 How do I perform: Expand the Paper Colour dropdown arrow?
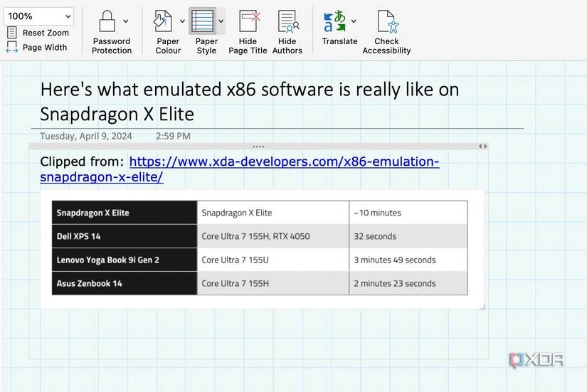(182, 21)
